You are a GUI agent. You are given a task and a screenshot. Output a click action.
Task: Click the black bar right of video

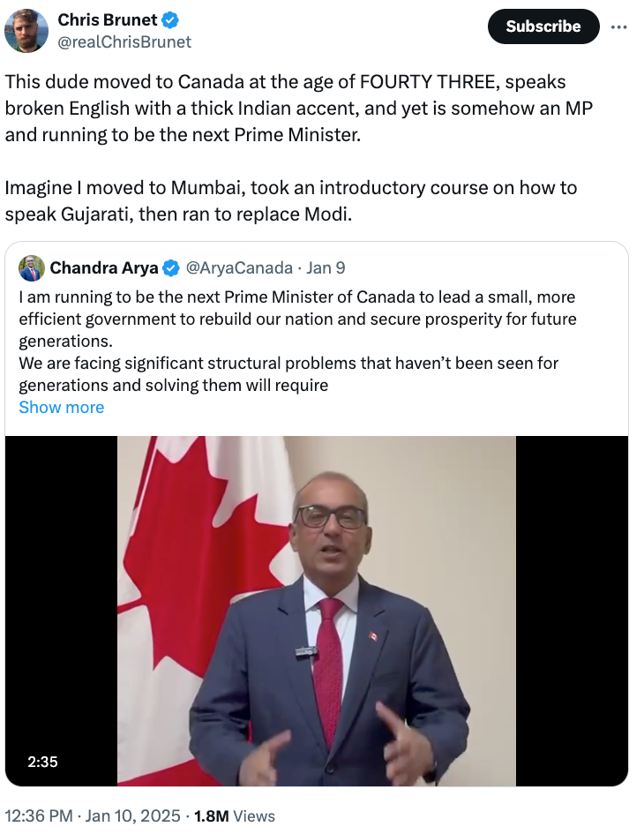coord(572,611)
